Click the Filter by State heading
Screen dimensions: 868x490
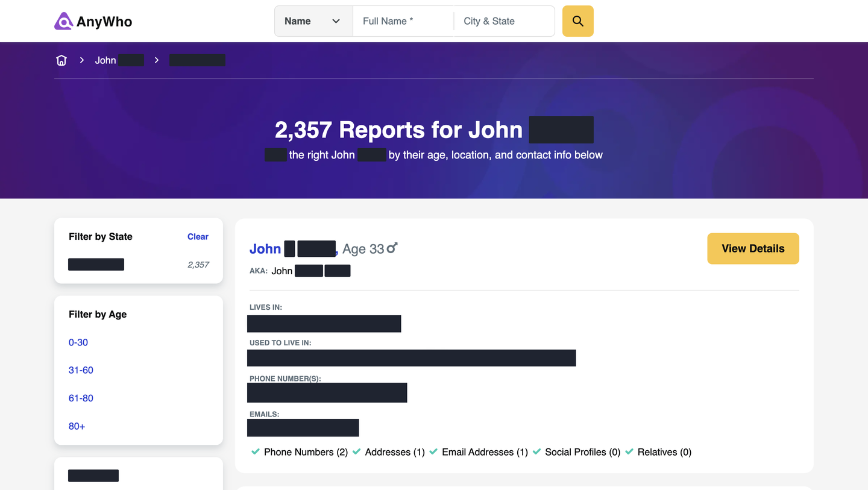coord(101,237)
